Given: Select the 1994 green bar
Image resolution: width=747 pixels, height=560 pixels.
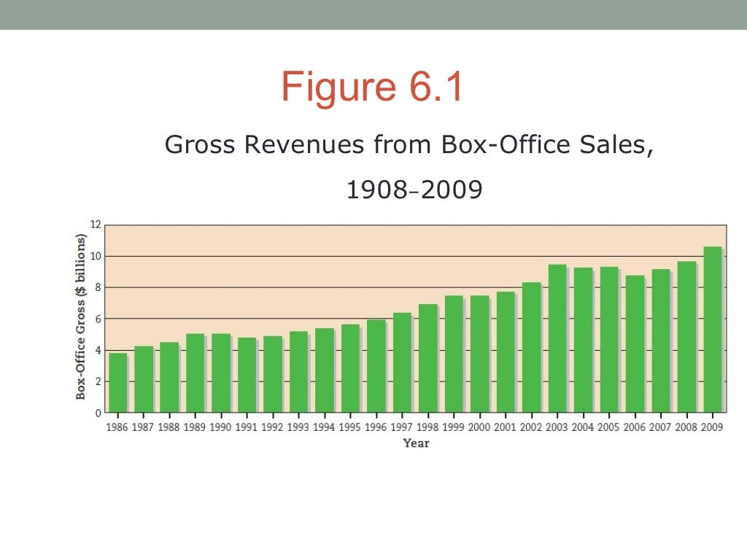Looking at the screenshot, I should [x=325, y=370].
